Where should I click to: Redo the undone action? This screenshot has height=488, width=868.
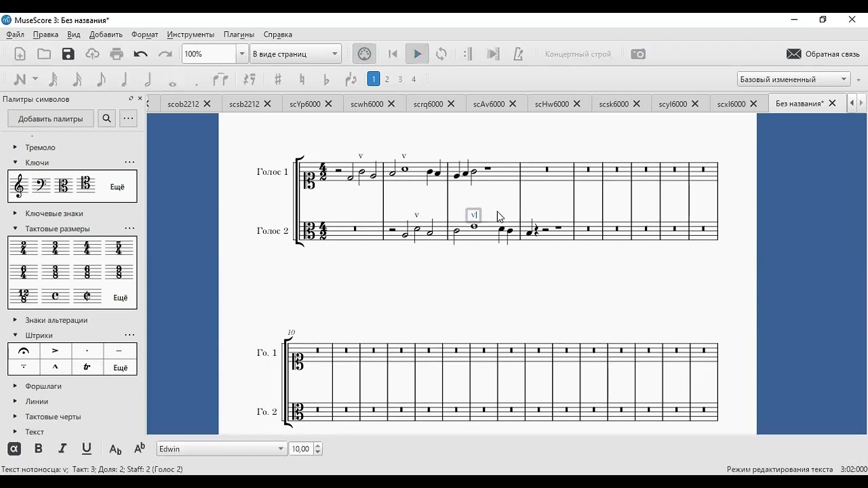point(165,54)
